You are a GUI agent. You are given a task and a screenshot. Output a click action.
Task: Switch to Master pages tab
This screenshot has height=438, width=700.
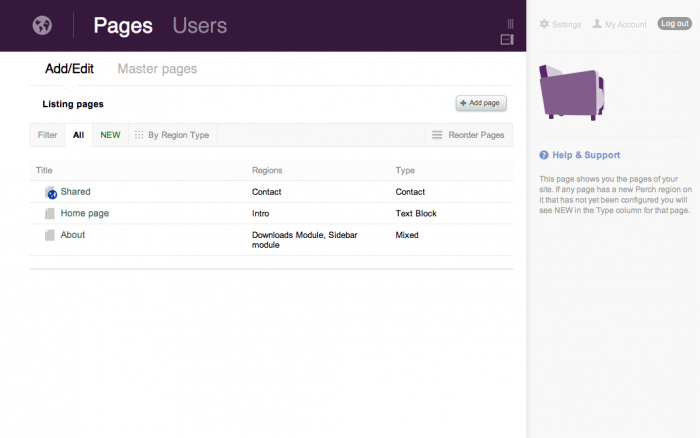[157, 69]
